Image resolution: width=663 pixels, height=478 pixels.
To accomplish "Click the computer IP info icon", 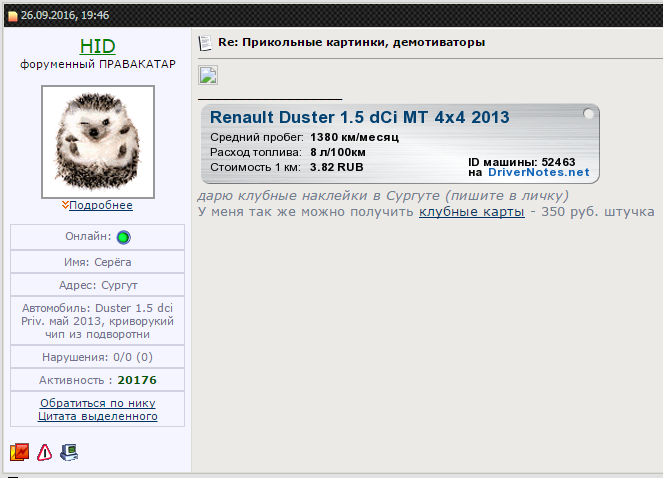I will coord(69,452).
